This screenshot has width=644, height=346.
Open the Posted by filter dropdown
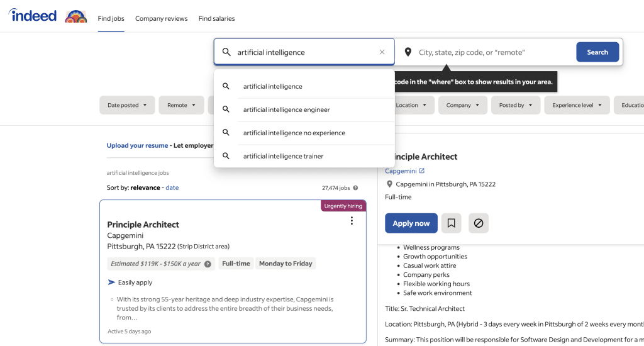click(x=515, y=105)
